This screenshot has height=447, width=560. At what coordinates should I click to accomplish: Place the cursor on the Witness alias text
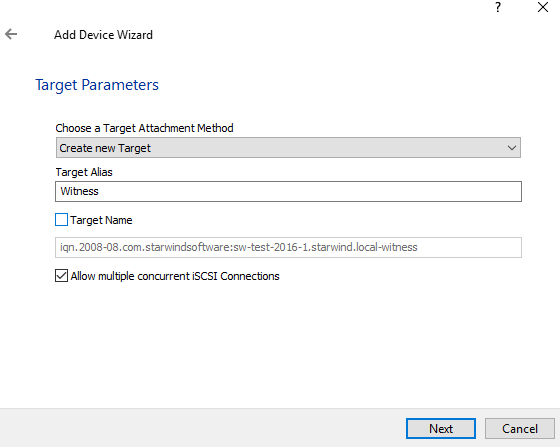point(79,191)
